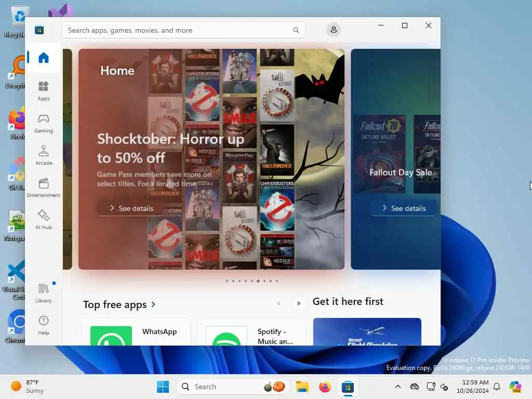Open File Explorer from taskbar
Image resolution: width=532 pixels, height=399 pixels.
pyautogui.click(x=302, y=387)
